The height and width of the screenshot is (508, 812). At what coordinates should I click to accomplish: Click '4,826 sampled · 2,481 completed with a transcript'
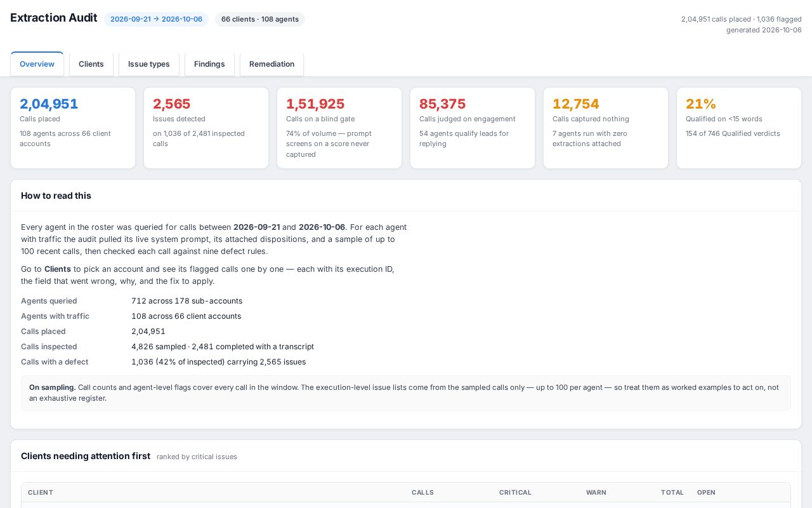pos(223,347)
